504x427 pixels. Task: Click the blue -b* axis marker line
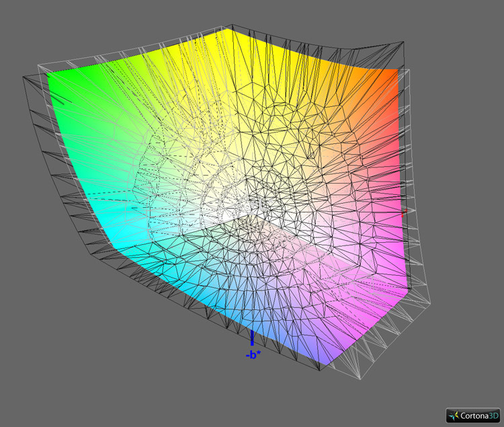pos(252,338)
